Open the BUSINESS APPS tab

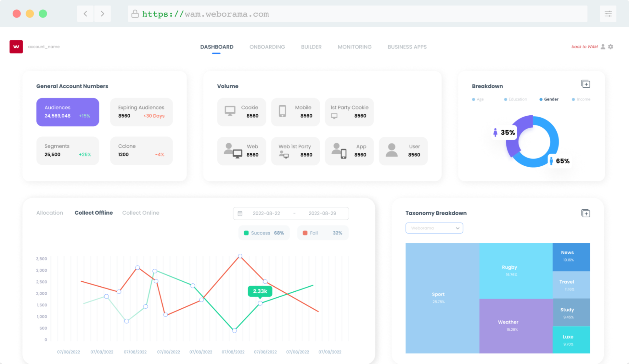(407, 47)
